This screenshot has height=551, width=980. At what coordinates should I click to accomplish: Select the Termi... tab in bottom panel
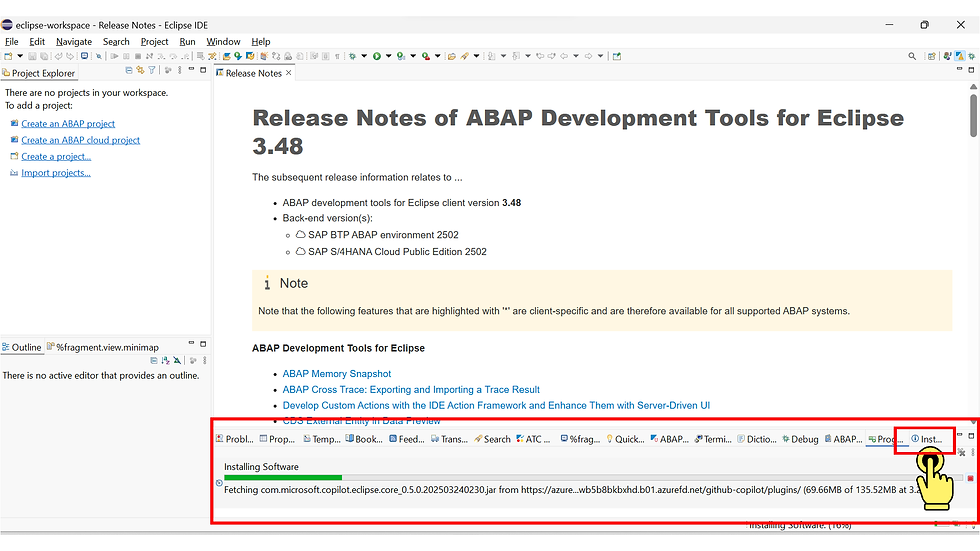coord(713,439)
